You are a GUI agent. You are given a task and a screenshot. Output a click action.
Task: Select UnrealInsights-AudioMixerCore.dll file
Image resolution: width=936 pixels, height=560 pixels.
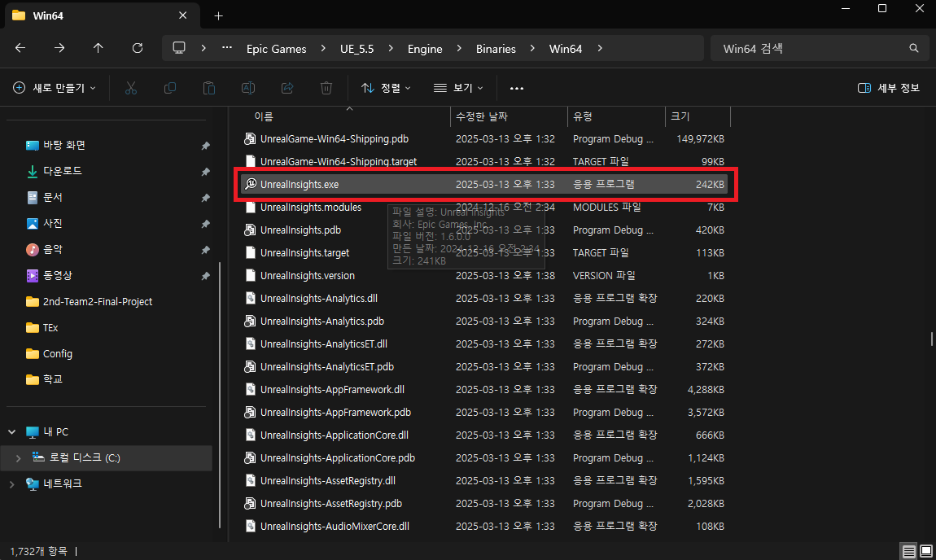pyautogui.click(x=484, y=527)
